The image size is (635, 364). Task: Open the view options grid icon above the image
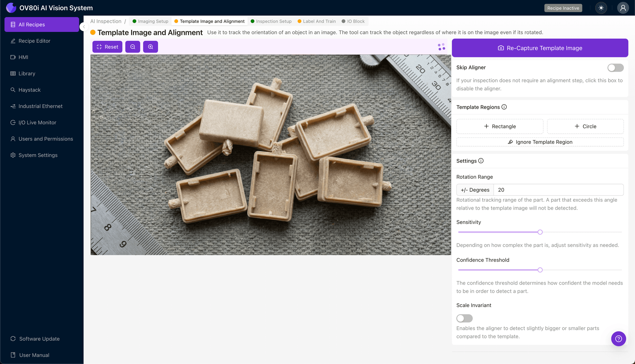click(x=441, y=46)
